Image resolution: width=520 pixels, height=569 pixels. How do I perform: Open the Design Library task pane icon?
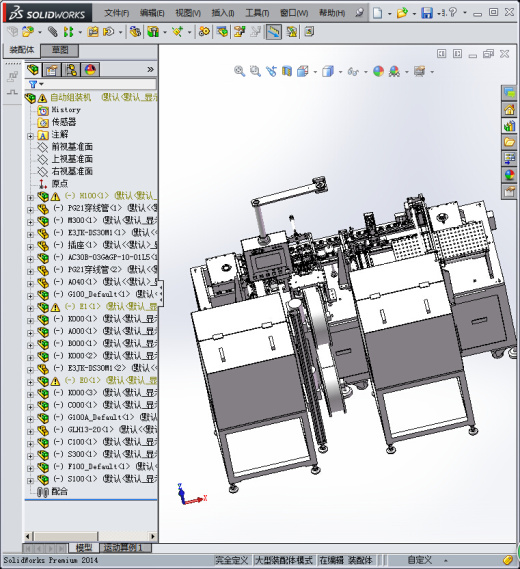(x=509, y=126)
